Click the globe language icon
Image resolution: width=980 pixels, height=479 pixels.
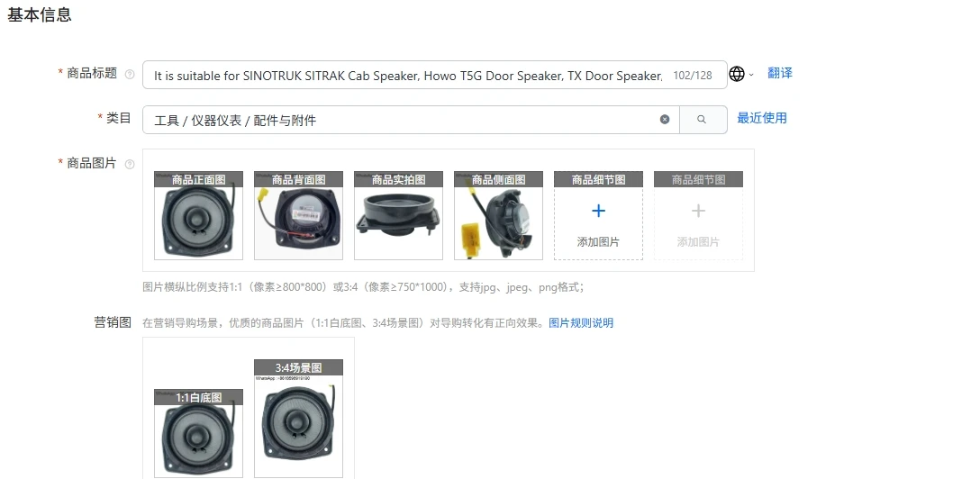(737, 75)
